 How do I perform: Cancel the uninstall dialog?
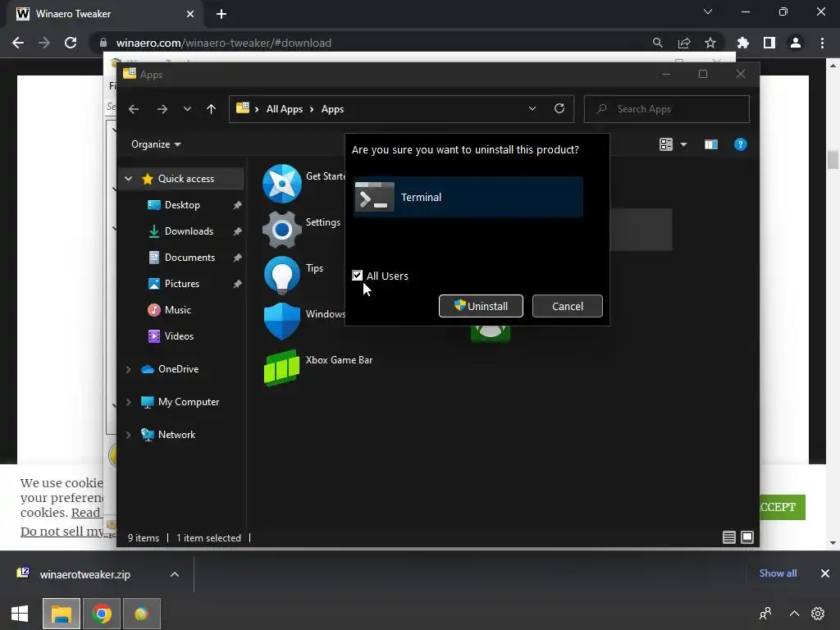coord(568,306)
